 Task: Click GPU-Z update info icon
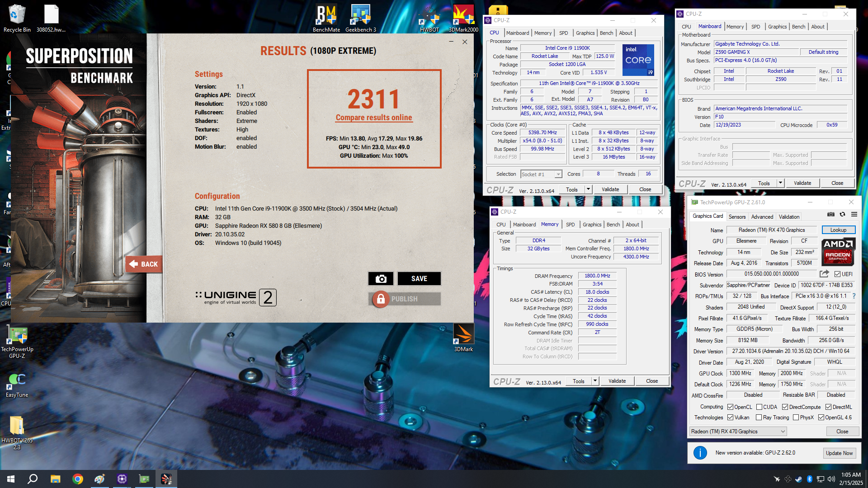tap(700, 453)
